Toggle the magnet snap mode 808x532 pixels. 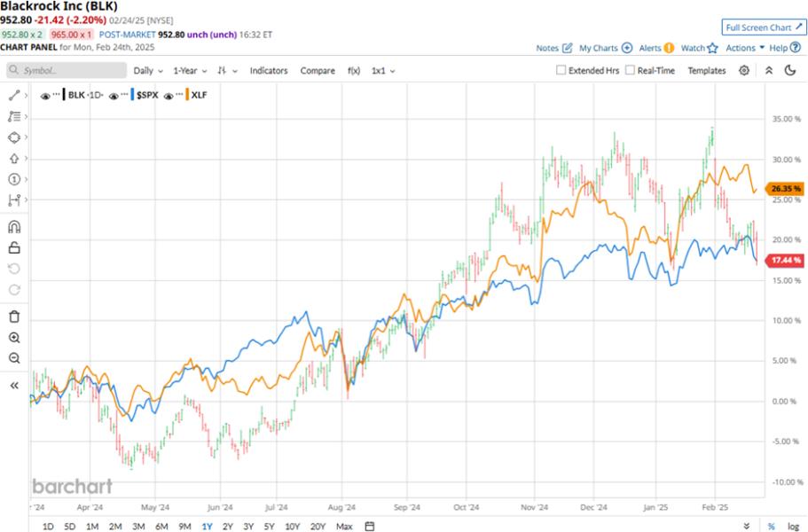(14, 227)
